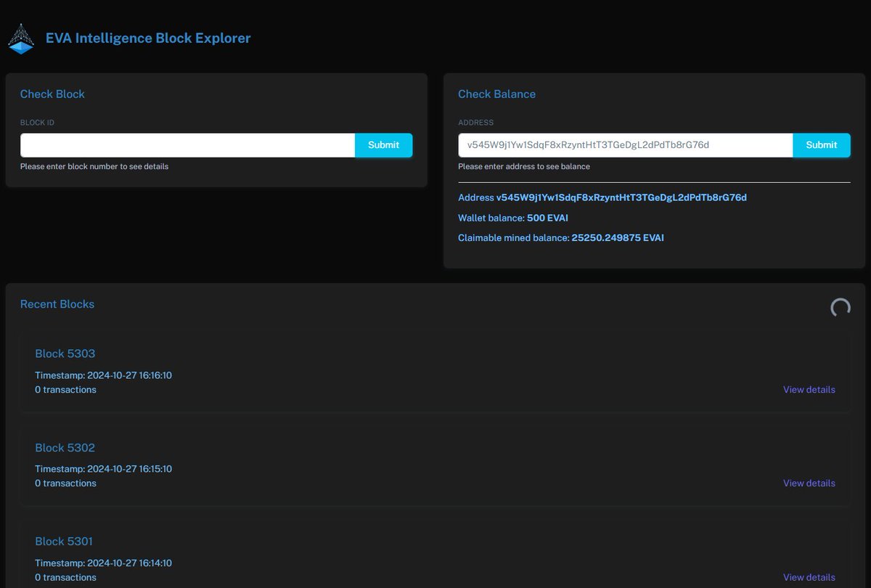Click the EVA Intelligence logo icon
Screen dimensions: 871x588
pyautogui.click(x=21, y=38)
